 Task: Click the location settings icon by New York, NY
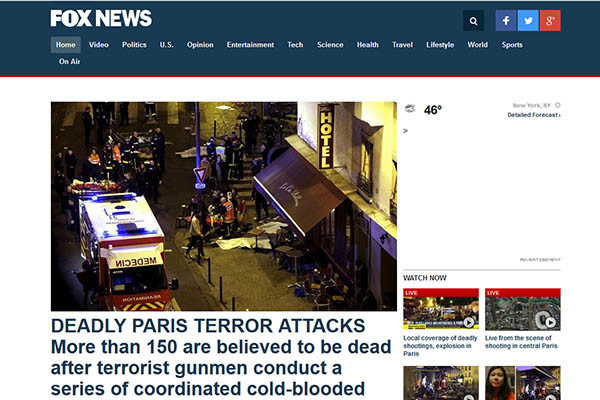557,105
